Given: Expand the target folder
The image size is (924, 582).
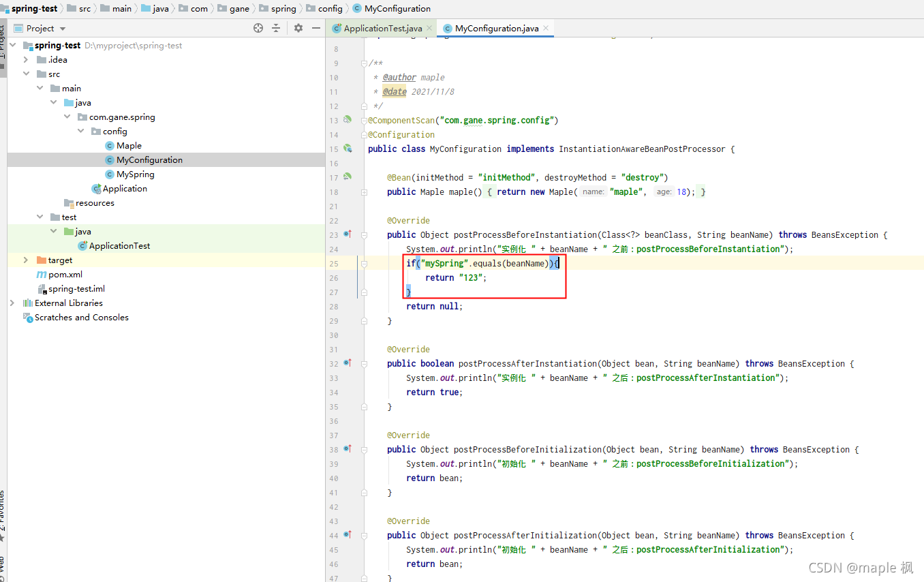Looking at the screenshot, I should 25,260.
